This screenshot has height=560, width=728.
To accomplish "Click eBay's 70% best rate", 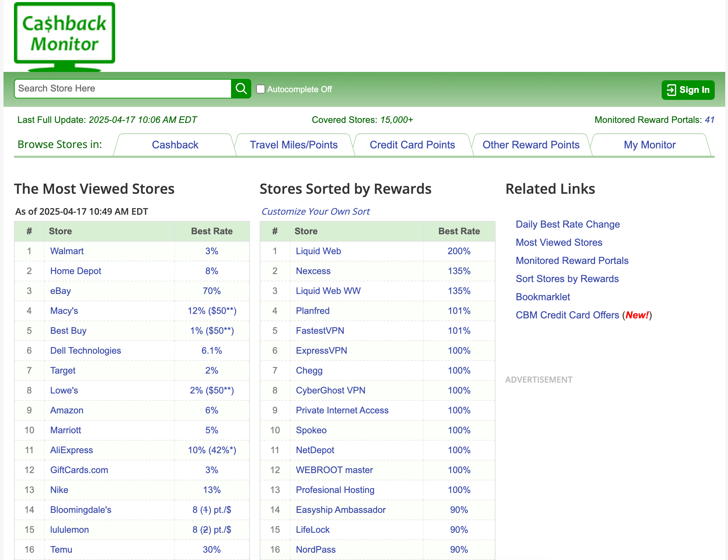I will point(211,291).
